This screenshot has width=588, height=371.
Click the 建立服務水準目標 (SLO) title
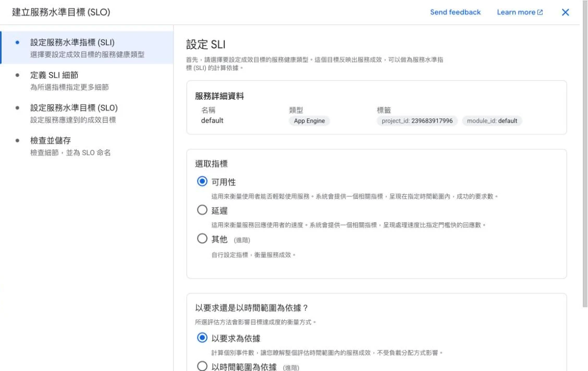coord(61,12)
